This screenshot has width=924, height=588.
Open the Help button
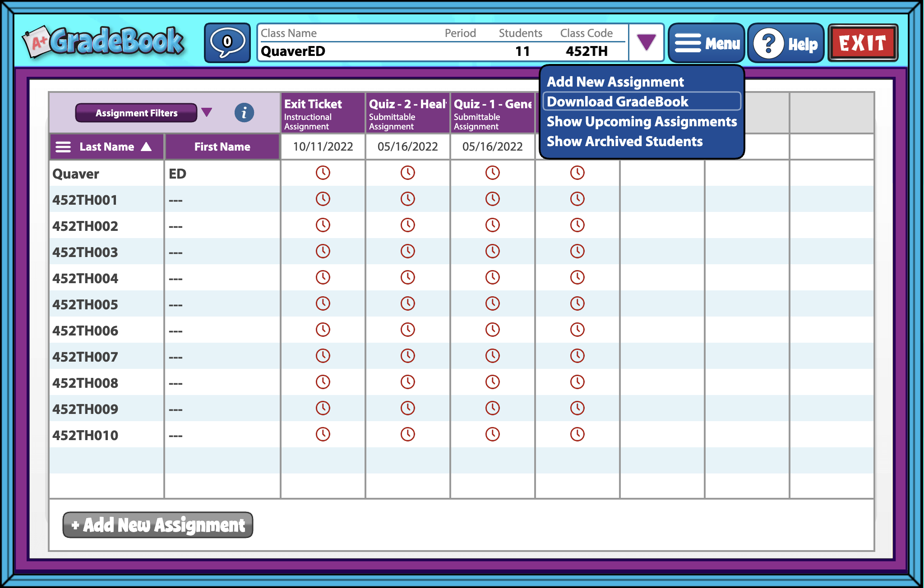[x=785, y=43]
